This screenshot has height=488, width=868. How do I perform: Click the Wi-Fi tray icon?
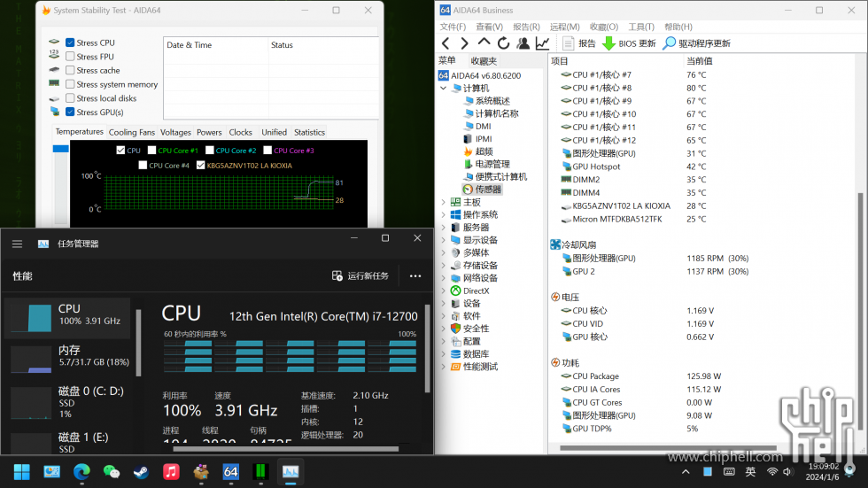pos(772,472)
